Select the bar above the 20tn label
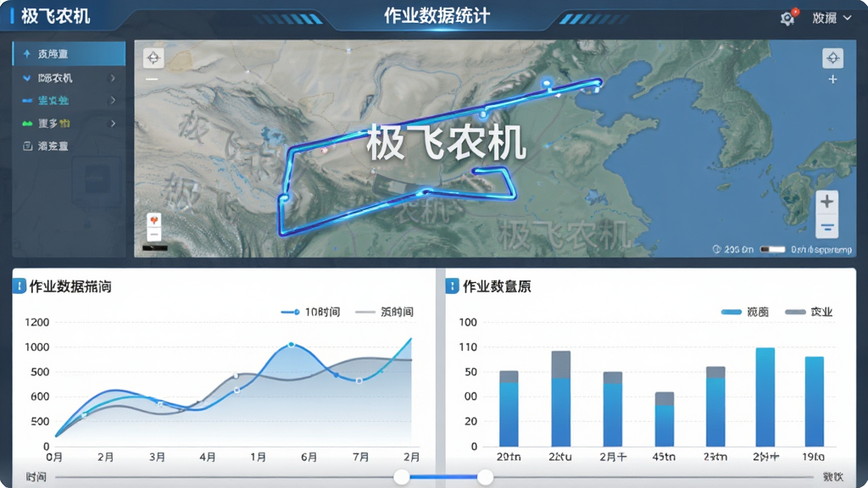The width and height of the screenshot is (868, 488). [x=509, y=409]
